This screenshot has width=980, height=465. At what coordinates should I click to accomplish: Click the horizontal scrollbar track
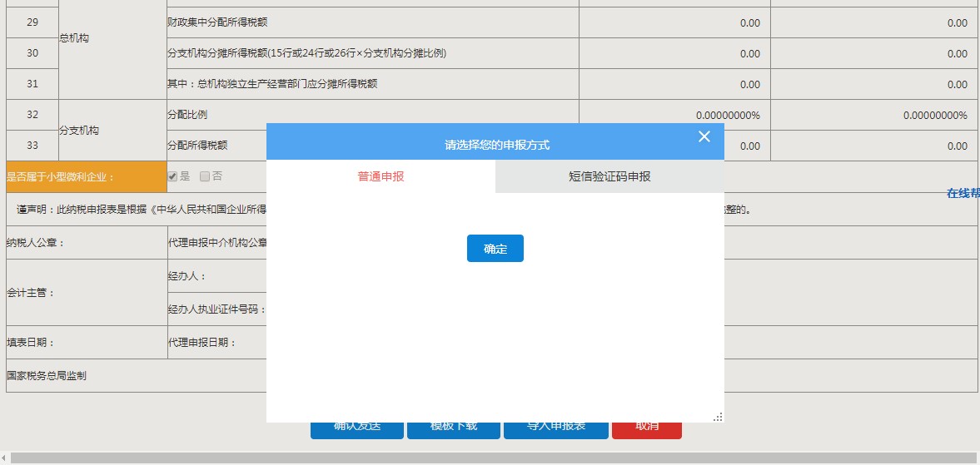point(500,458)
